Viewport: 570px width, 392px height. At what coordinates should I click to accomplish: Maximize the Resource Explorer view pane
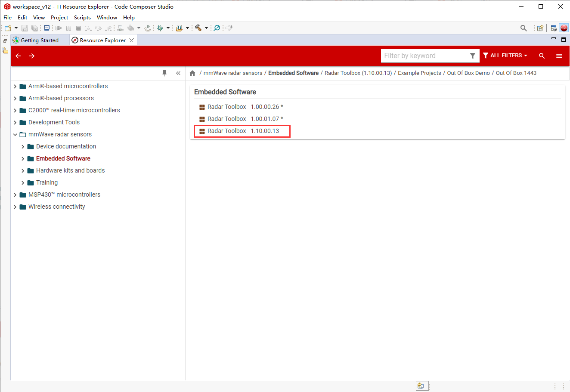[564, 39]
